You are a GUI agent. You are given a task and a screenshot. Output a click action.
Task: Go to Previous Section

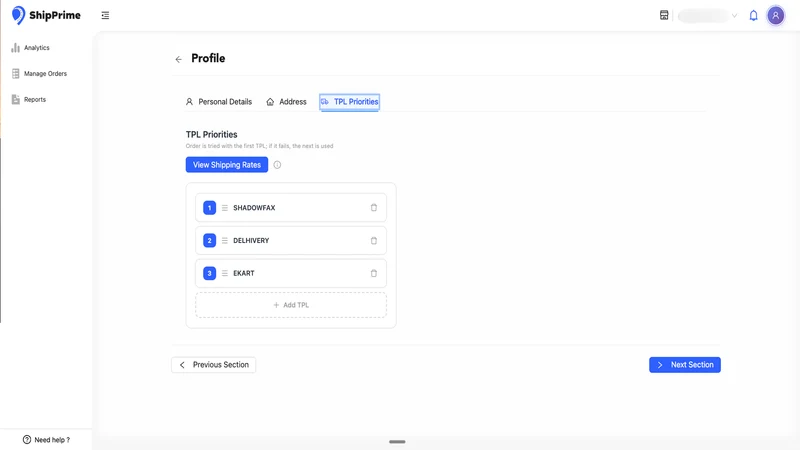[213, 365]
